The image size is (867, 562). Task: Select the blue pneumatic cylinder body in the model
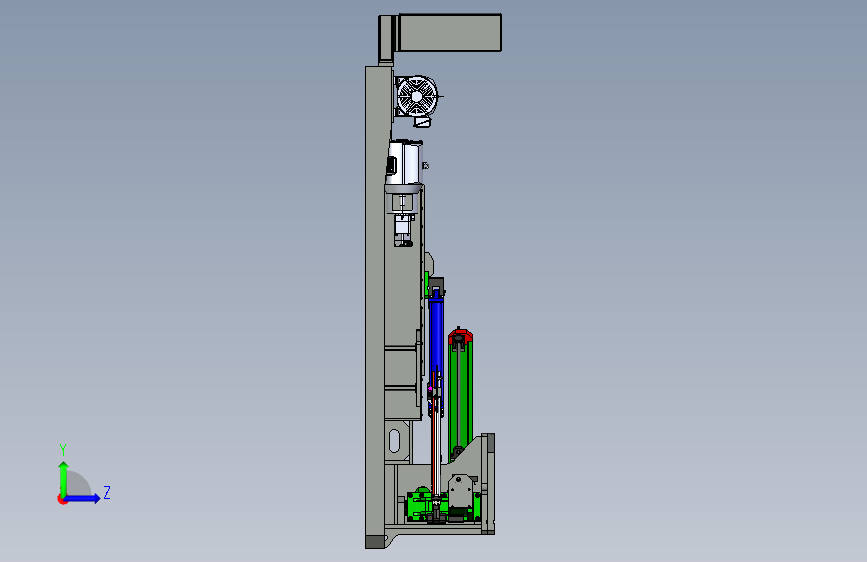[436, 337]
